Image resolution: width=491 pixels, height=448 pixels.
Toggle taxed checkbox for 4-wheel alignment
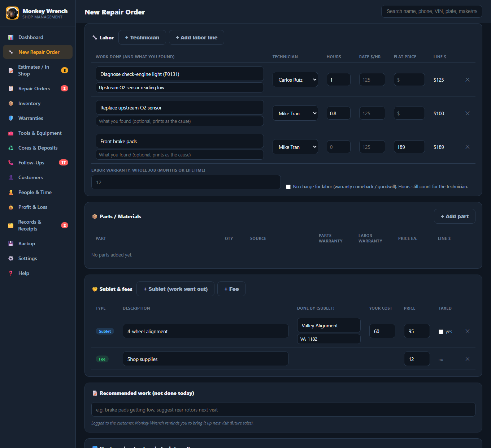coord(441,332)
